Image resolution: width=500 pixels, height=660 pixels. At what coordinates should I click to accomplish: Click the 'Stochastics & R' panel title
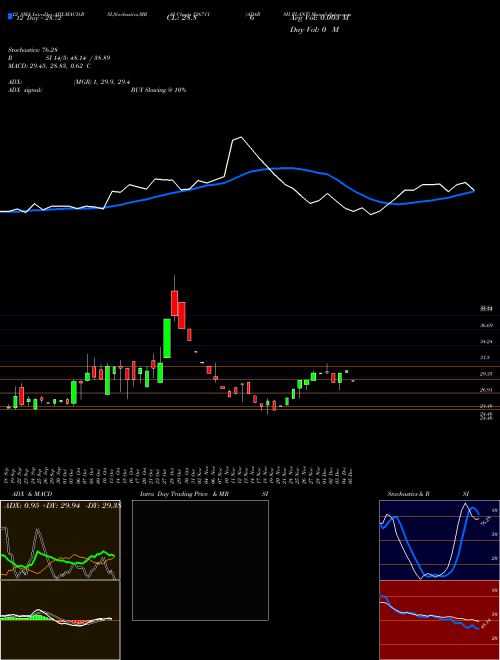click(410, 494)
